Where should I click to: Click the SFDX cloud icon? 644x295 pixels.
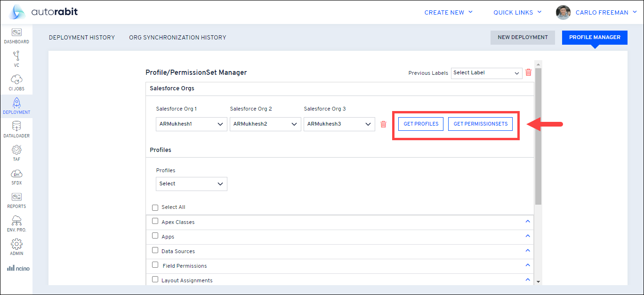(x=16, y=174)
